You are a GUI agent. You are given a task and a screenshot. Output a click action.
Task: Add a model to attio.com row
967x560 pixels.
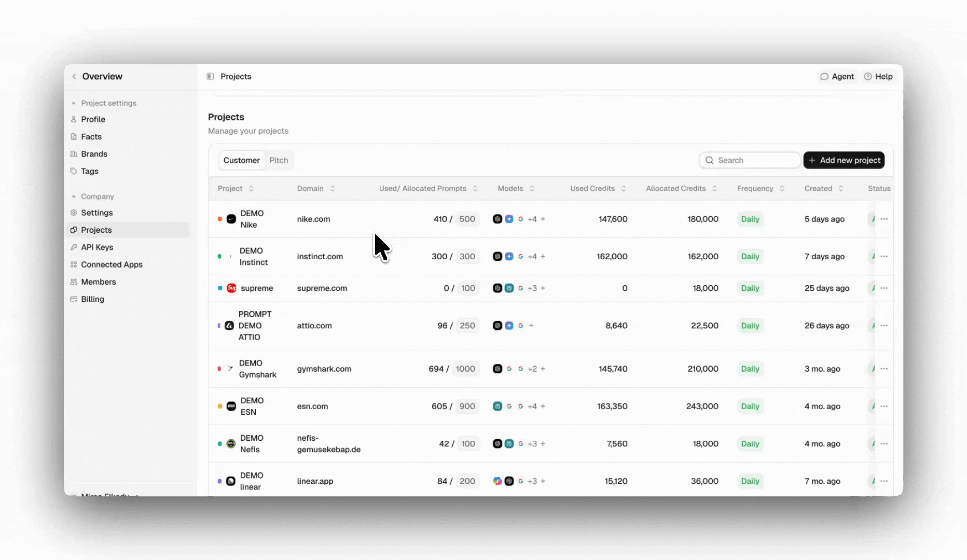[531, 326]
